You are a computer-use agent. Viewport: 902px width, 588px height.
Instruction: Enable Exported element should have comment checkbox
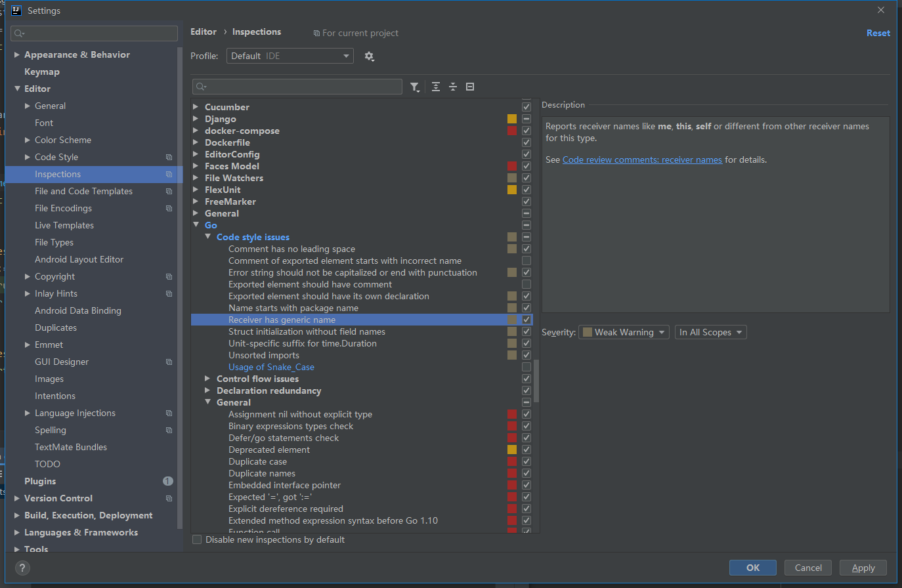pyautogui.click(x=526, y=284)
